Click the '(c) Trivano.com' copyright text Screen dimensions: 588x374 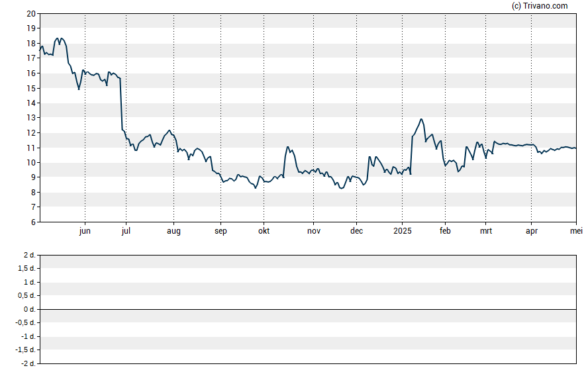pos(540,5)
